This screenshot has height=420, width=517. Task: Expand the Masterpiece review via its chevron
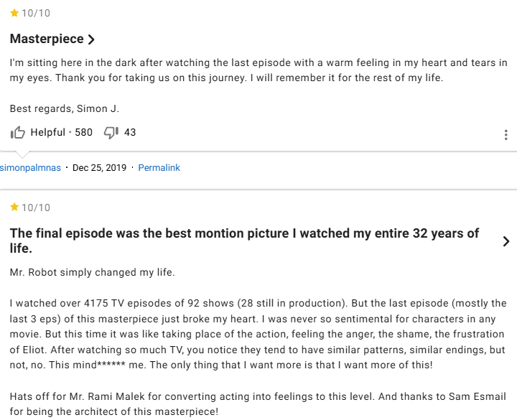(91, 39)
